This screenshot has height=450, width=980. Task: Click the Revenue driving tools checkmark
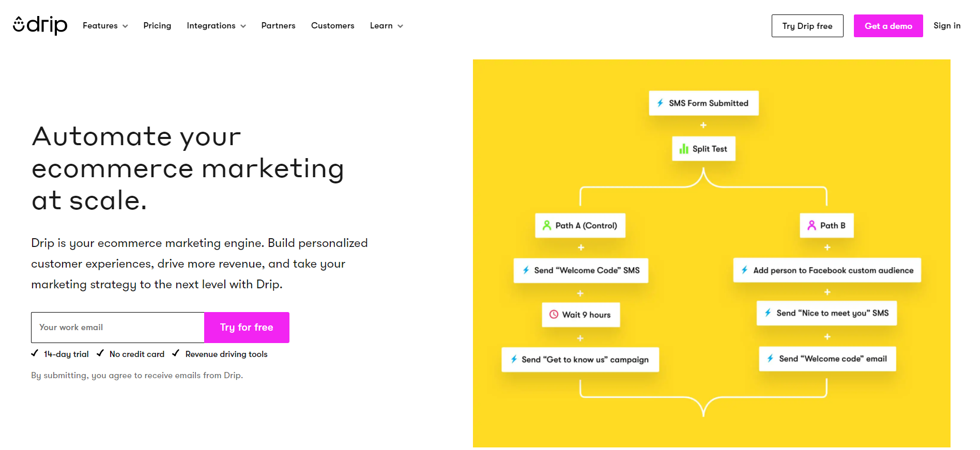(176, 353)
